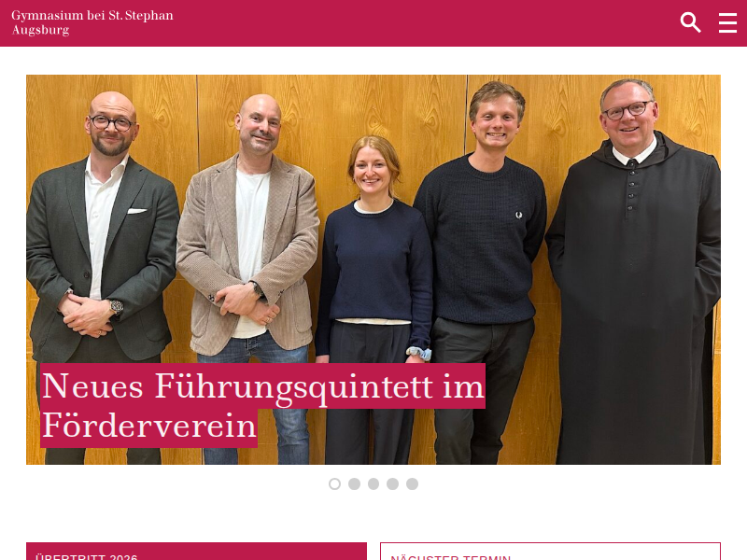Open the search magnifier icon

pos(690,22)
